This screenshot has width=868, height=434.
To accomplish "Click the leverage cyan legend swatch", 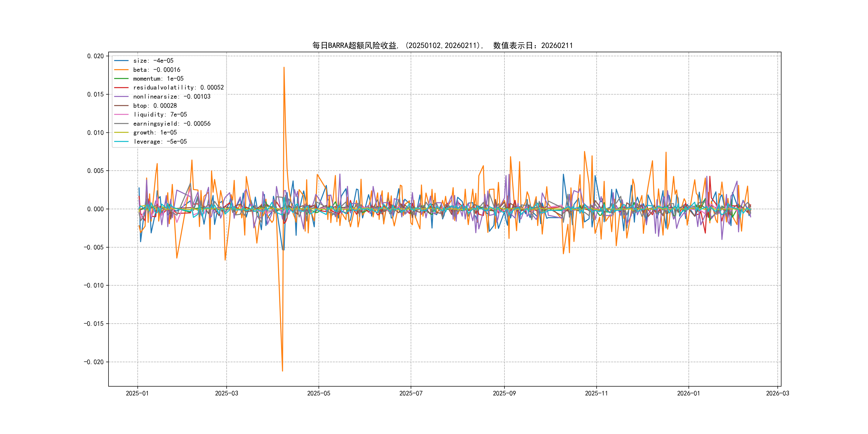I will pyautogui.click(x=121, y=141).
